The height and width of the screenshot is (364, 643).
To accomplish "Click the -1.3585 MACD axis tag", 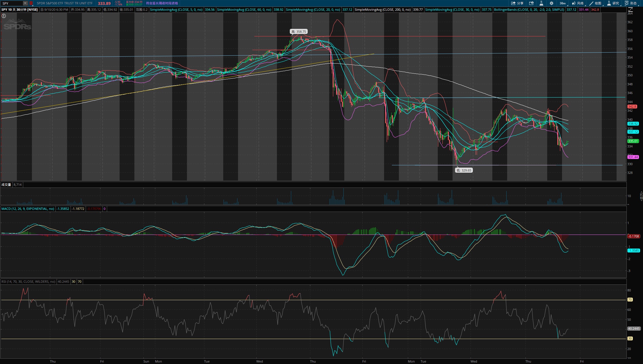I will coord(633,251).
